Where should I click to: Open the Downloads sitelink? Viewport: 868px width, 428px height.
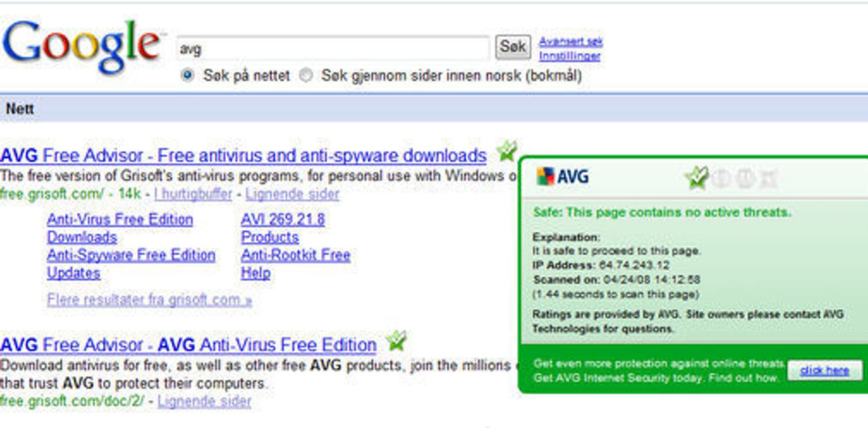tap(82, 237)
